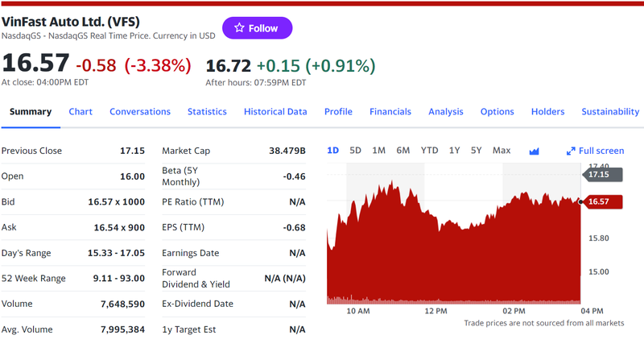Image resolution: width=644 pixels, height=348 pixels.
Task: Go to the Statistics tab
Action: tap(207, 112)
